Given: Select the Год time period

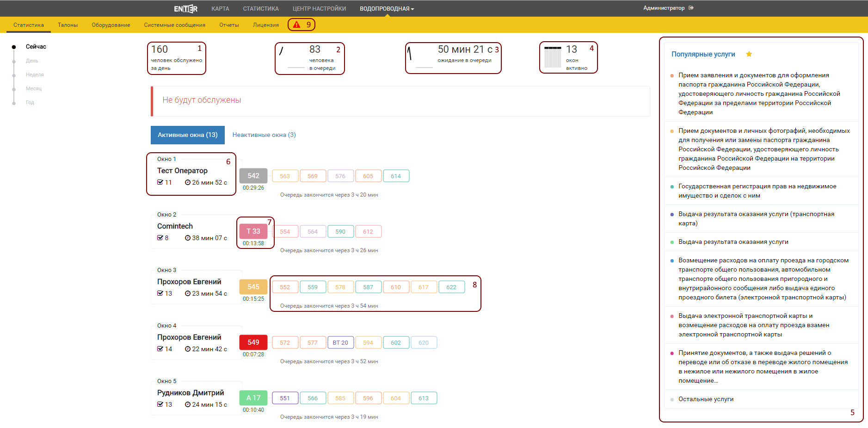Looking at the screenshot, I should (x=30, y=102).
